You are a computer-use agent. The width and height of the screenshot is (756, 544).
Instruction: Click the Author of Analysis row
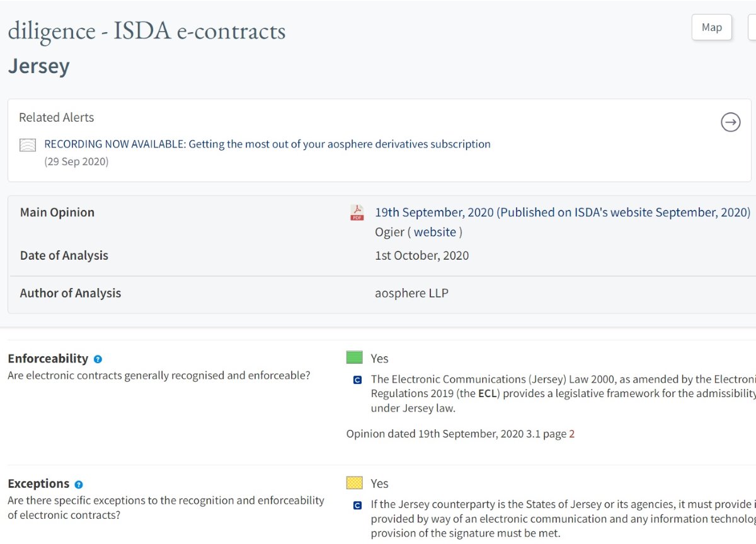click(71, 293)
